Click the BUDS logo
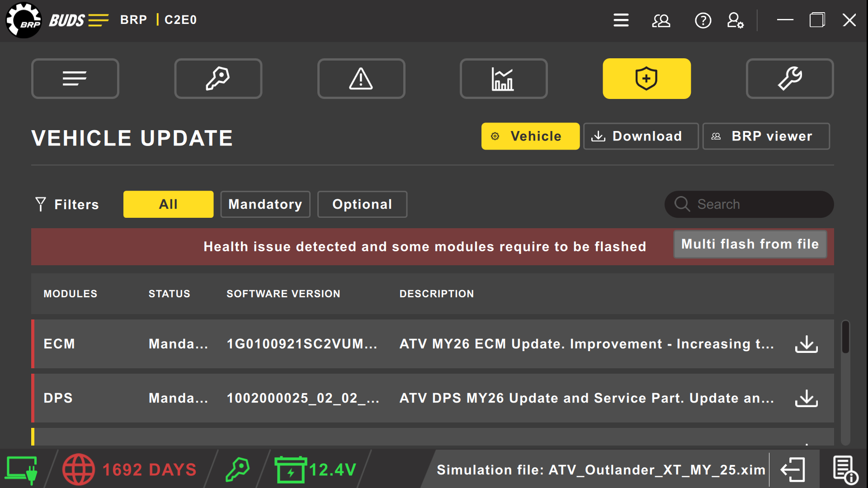Image resolution: width=868 pixels, height=488 pixels. click(x=79, y=20)
